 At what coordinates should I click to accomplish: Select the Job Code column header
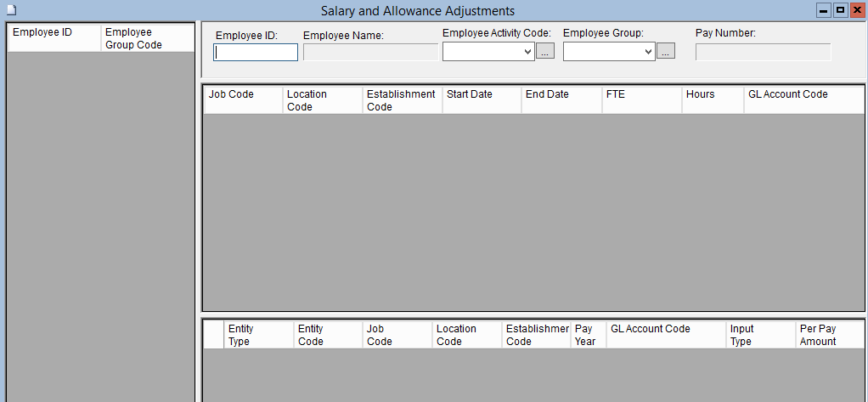tap(243, 100)
